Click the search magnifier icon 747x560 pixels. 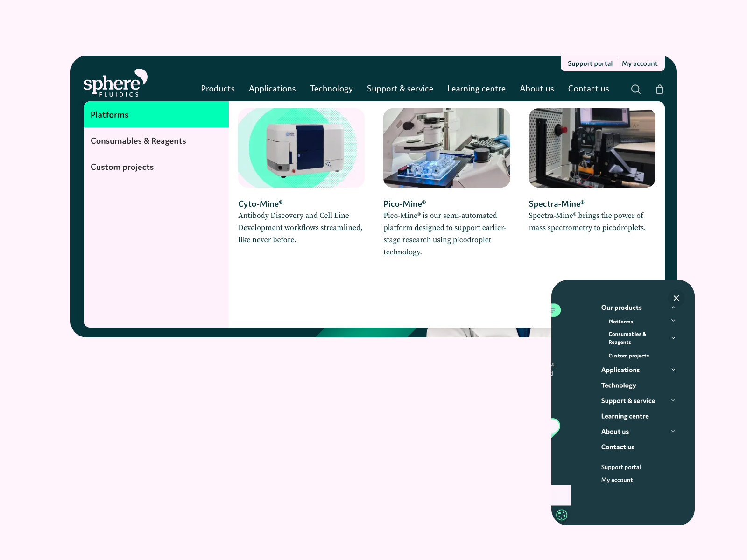click(635, 89)
